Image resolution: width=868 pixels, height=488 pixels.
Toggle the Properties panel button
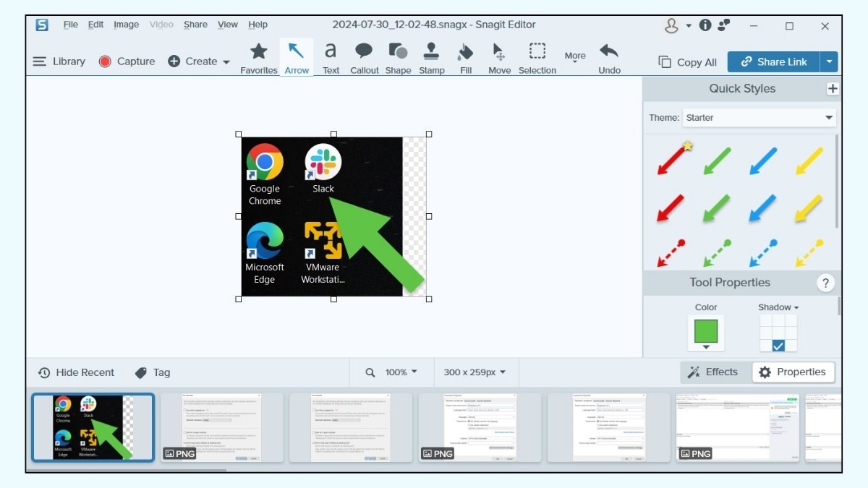792,372
